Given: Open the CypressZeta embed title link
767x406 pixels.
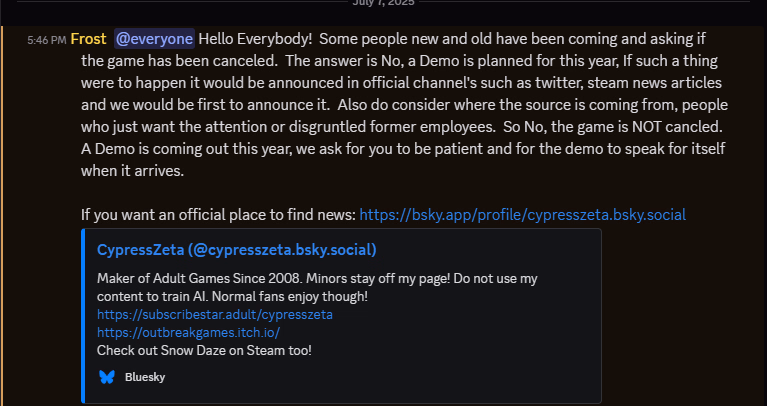Looking at the screenshot, I should coord(236,249).
